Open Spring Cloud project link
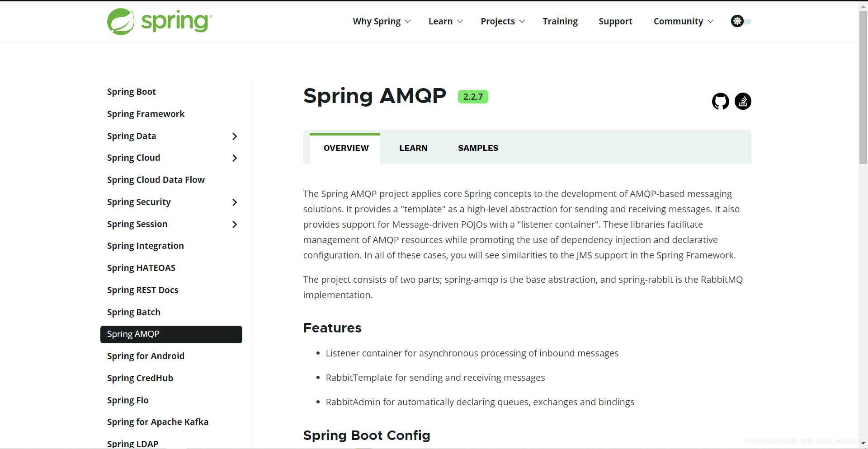 tap(133, 158)
